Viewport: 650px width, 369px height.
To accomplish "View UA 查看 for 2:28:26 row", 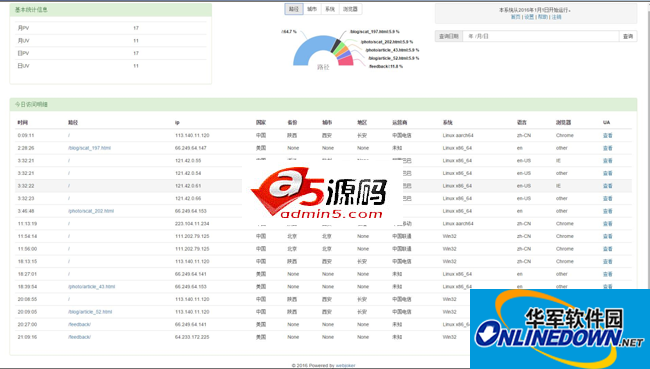I will coord(608,148).
